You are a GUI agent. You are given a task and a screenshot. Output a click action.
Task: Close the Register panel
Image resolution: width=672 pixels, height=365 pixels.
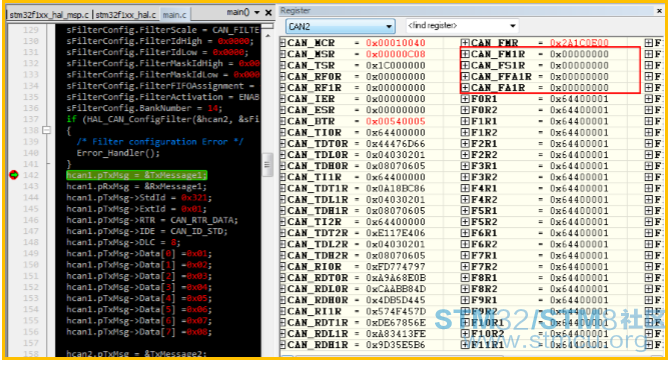[x=660, y=11]
